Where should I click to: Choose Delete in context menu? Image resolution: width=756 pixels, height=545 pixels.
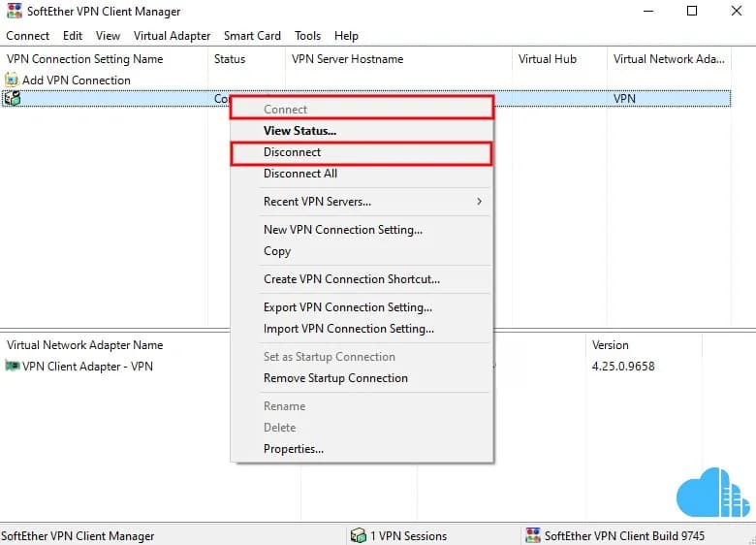click(362, 428)
